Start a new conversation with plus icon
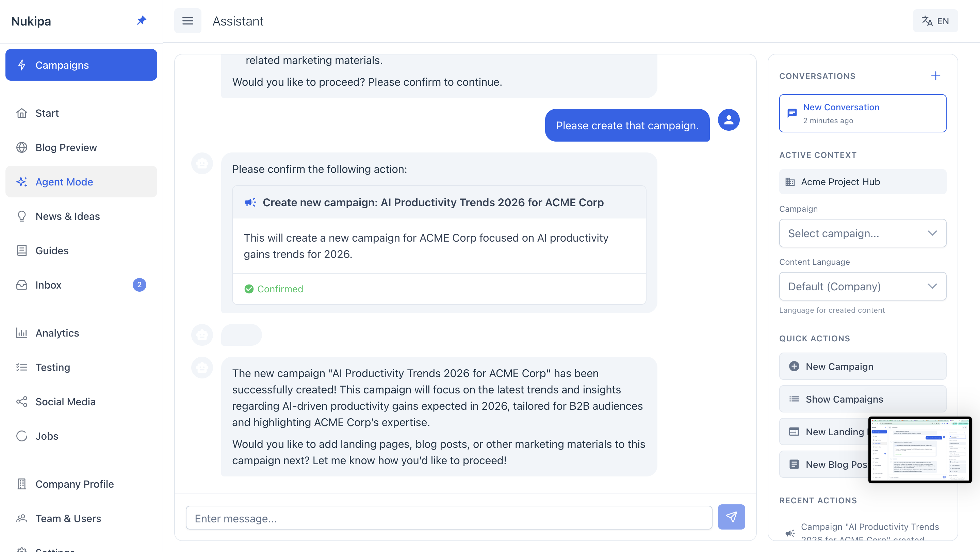 (x=935, y=76)
